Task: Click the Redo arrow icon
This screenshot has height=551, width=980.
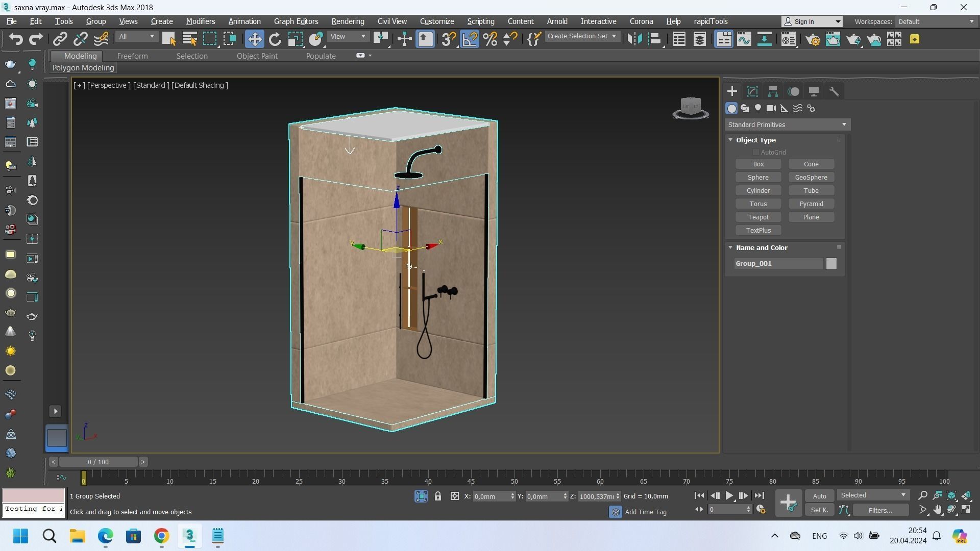Action: click(x=36, y=39)
